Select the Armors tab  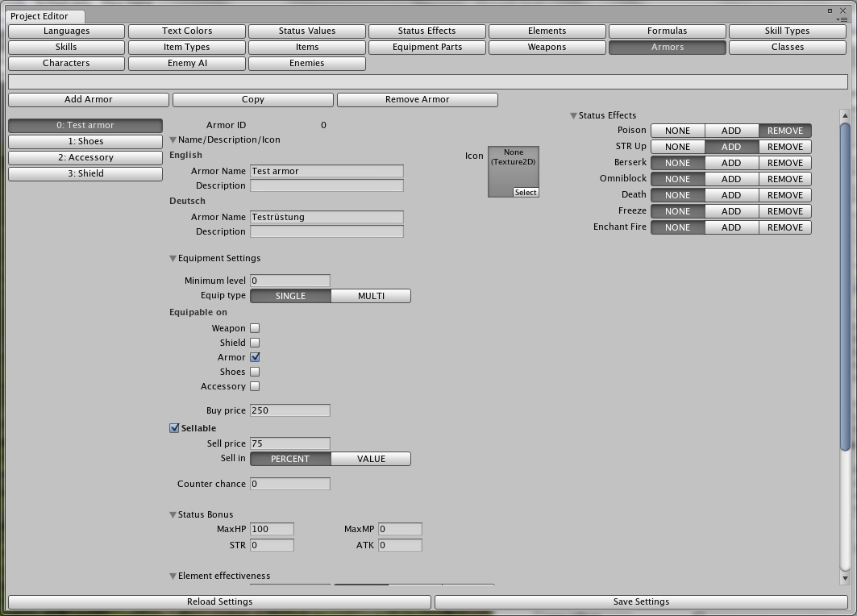pyautogui.click(x=668, y=47)
